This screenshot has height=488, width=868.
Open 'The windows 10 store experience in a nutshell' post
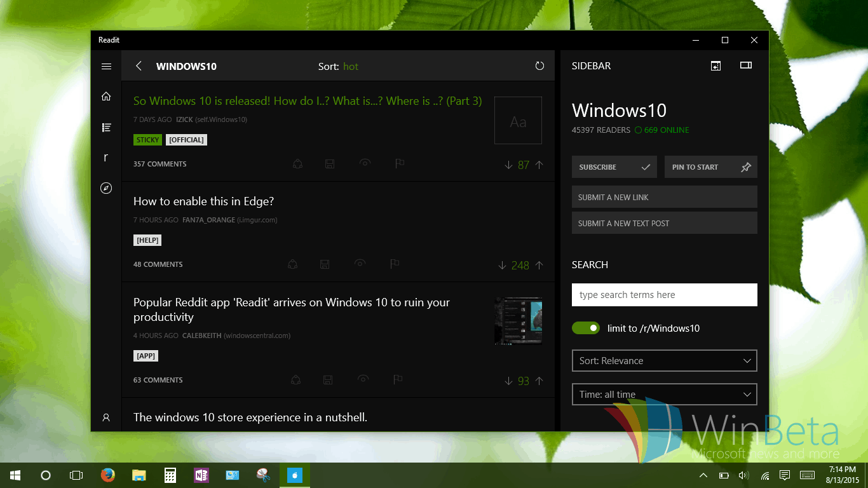250,417
